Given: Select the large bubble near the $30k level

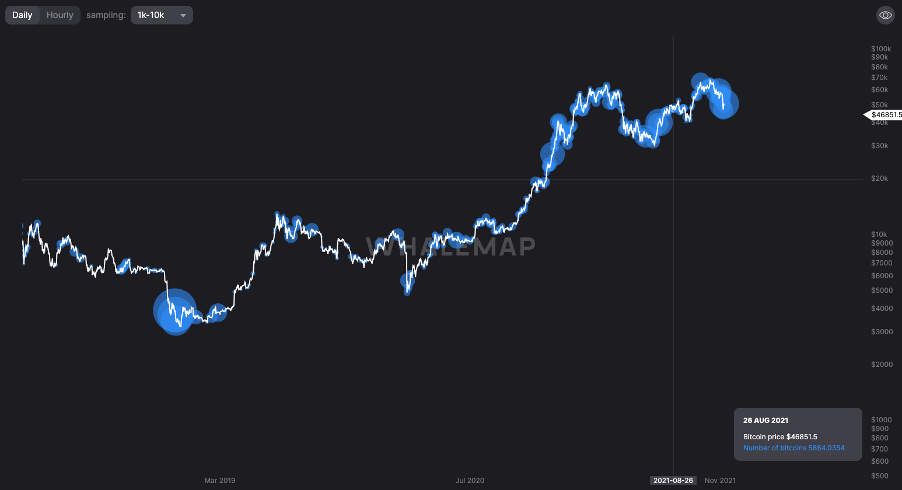Looking at the screenshot, I should (553, 155).
